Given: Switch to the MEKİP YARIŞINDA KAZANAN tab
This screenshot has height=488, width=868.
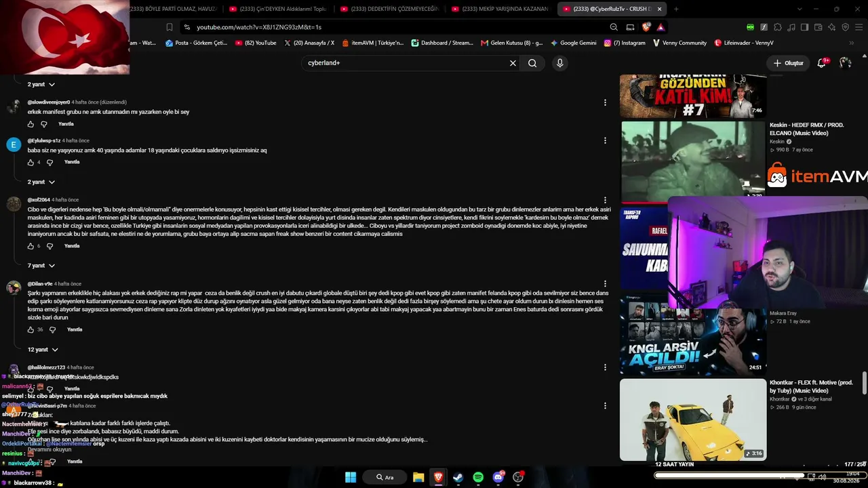Looking at the screenshot, I should point(500,9).
